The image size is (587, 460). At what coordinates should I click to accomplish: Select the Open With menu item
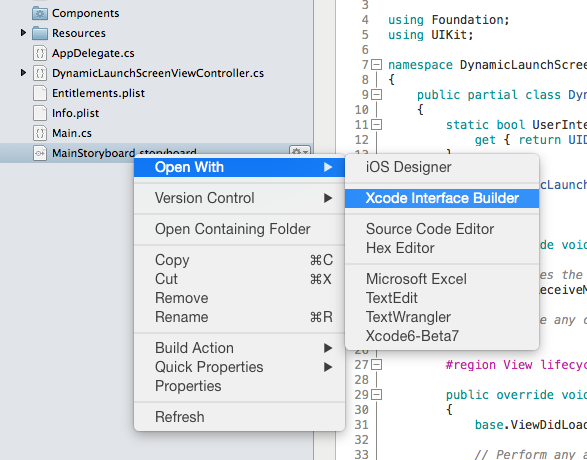[x=239, y=167]
